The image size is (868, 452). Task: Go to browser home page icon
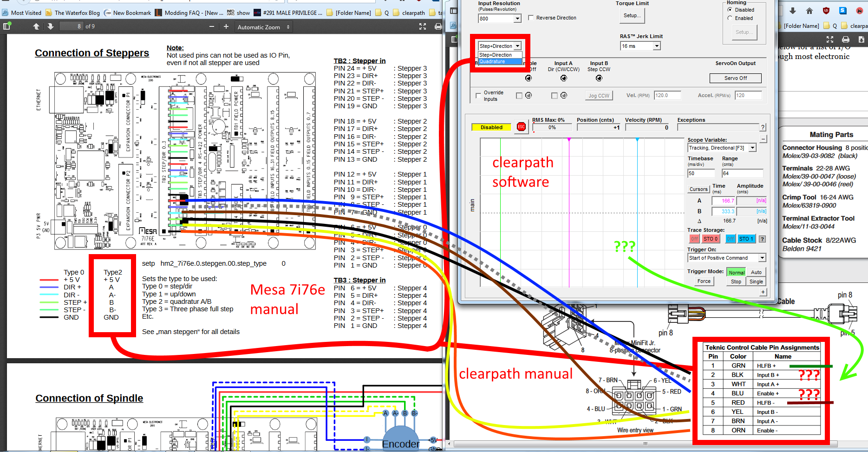pyautogui.click(x=809, y=11)
